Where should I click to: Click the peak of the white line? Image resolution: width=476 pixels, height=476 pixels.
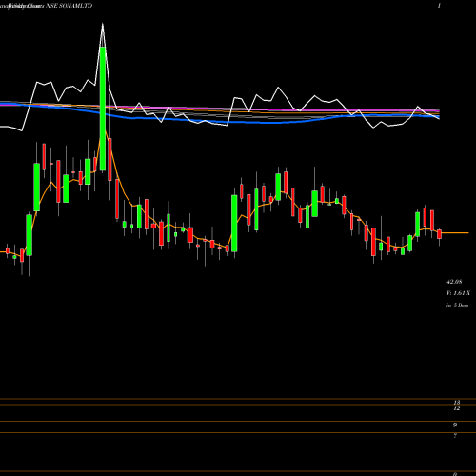pos(103,24)
